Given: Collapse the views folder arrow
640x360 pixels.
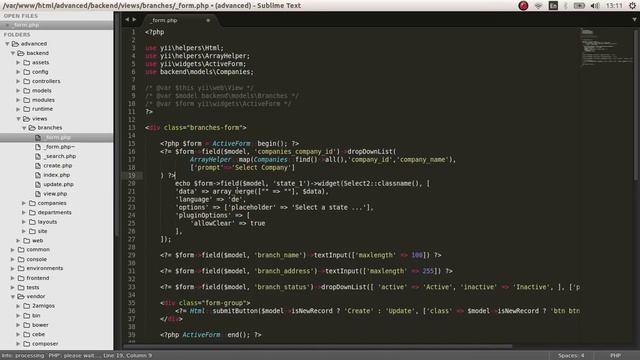Looking at the screenshot, I should [18, 119].
